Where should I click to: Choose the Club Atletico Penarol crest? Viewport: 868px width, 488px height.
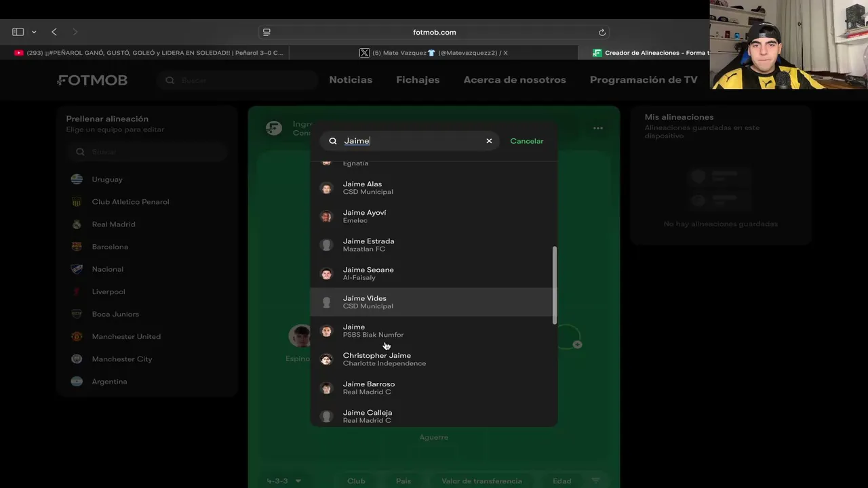(x=77, y=202)
